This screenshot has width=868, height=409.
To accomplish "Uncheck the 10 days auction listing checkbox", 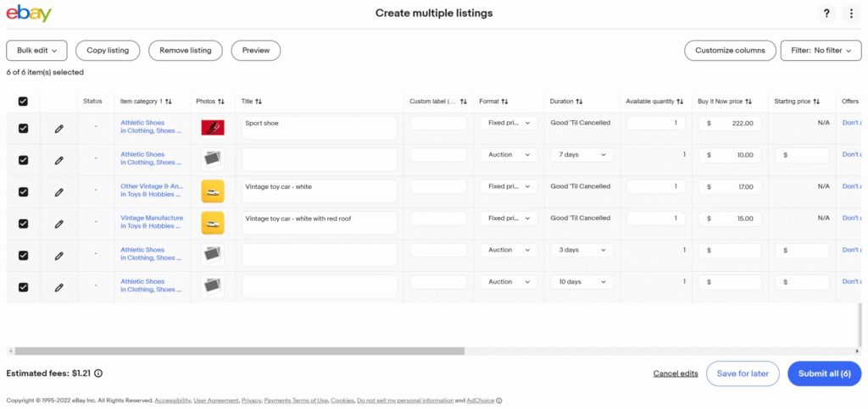I will click(x=23, y=287).
